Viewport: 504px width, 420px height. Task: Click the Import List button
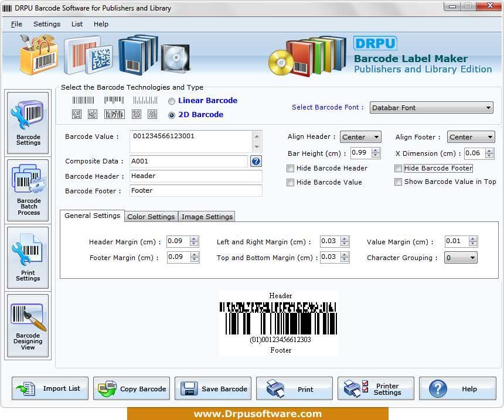[x=50, y=388]
